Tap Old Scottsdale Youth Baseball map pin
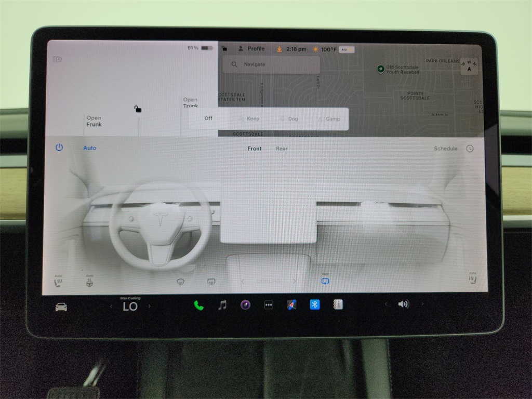Screen dimensions: 532x399 click(380, 69)
